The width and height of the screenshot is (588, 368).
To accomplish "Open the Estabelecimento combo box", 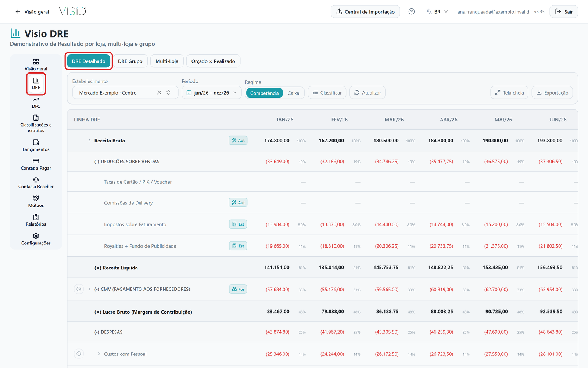I will tap(125, 93).
